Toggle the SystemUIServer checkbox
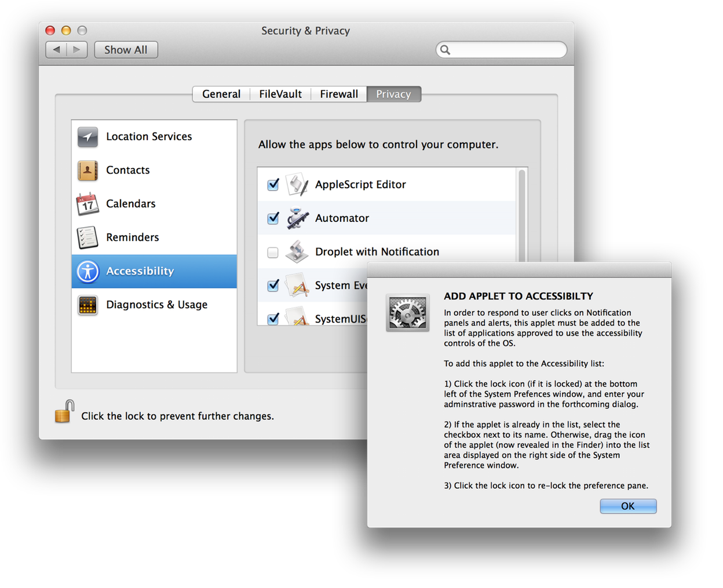 point(273,319)
